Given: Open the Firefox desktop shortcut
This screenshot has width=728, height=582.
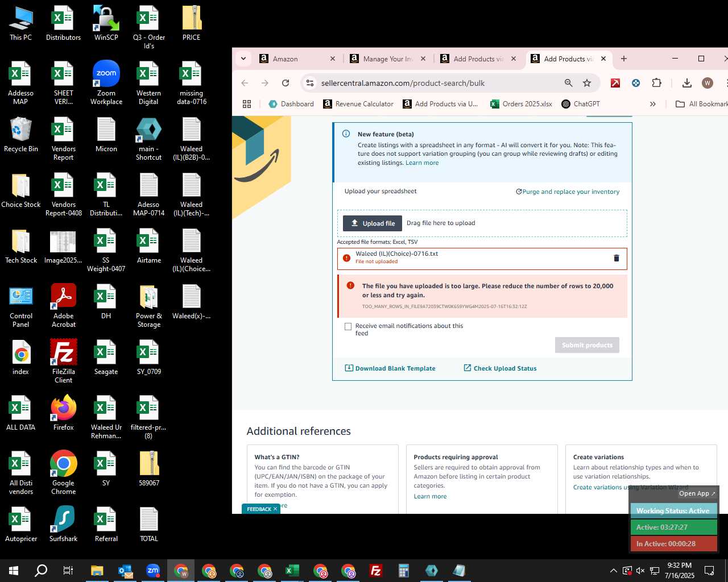Looking at the screenshot, I should [64, 413].
